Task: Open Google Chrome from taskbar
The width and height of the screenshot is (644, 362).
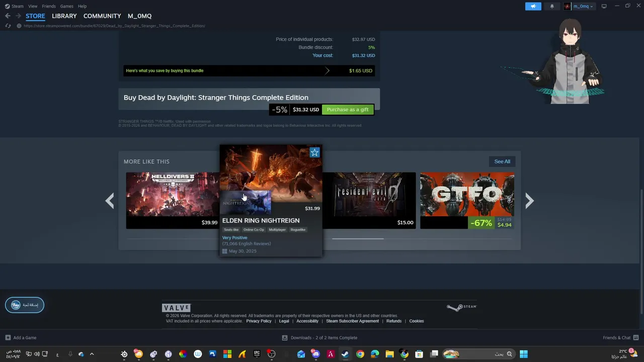Action: [x=360, y=354]
